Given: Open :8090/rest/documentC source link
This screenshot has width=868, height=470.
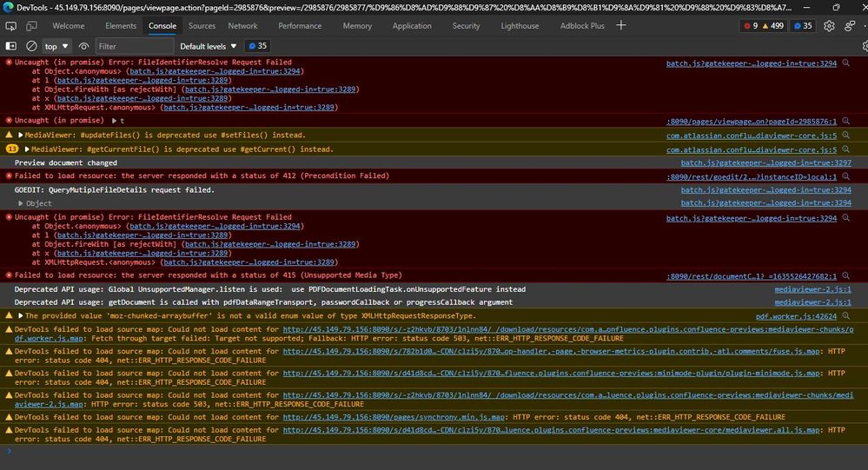Looking at the screenshot, I should 752,276.
